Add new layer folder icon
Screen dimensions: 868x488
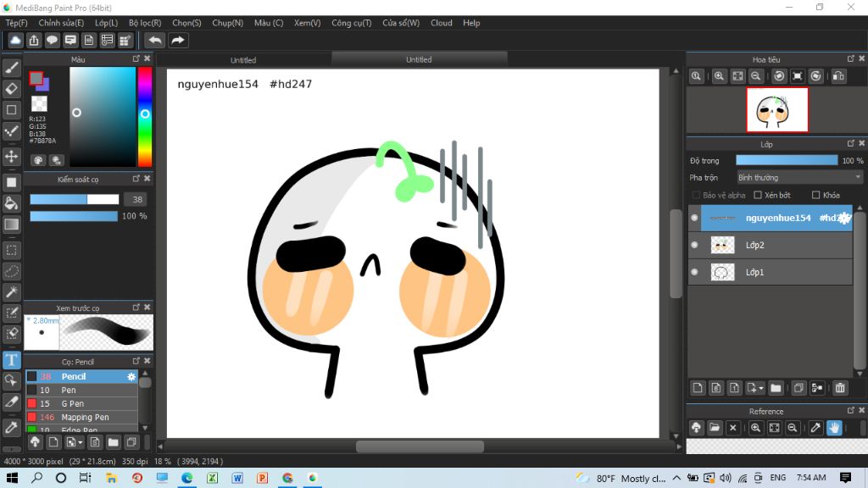click(x=776, y=388)
